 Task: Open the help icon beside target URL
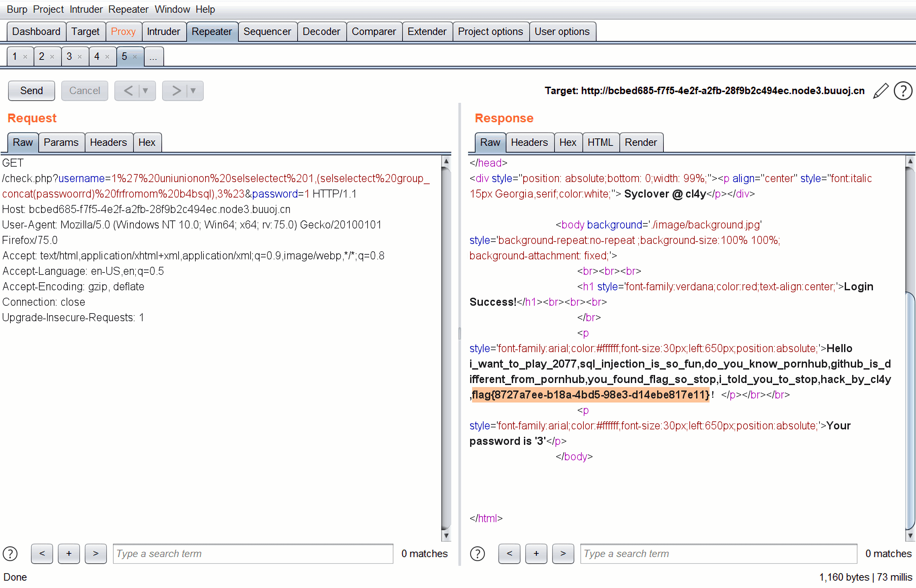pyautogui.click(x=903, y=91)
